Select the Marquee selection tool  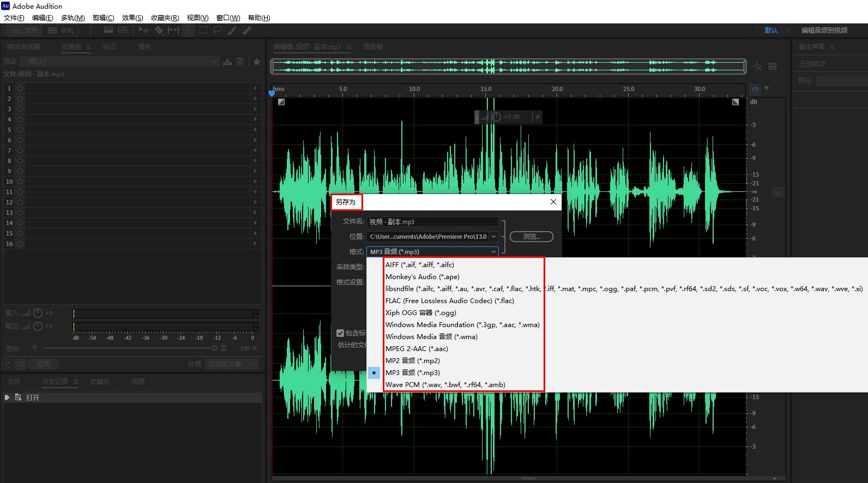coord(203,31)
